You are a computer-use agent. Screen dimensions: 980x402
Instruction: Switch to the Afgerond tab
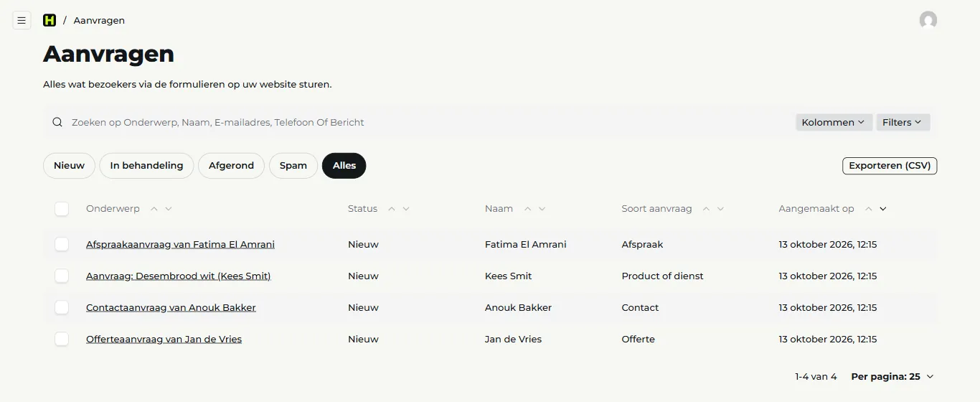pos(231,165)
